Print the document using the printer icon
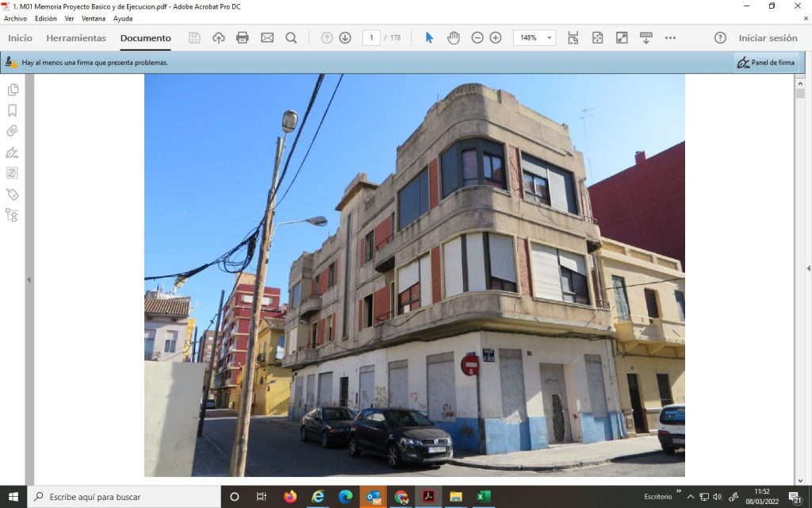The image size is (812, 508). [243, 38]
